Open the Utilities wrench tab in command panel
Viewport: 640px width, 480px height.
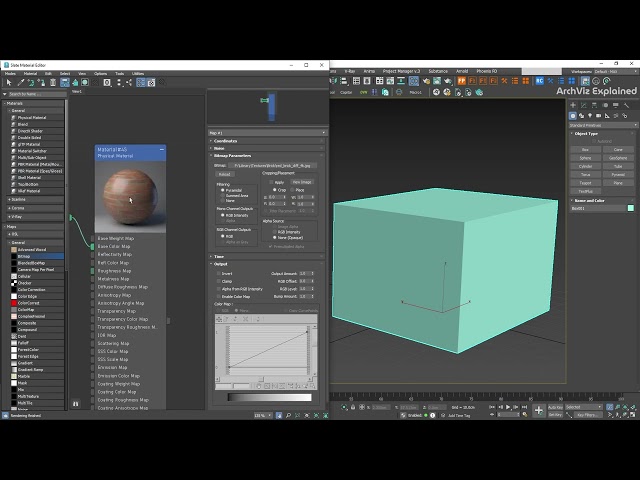click(627, 105)
